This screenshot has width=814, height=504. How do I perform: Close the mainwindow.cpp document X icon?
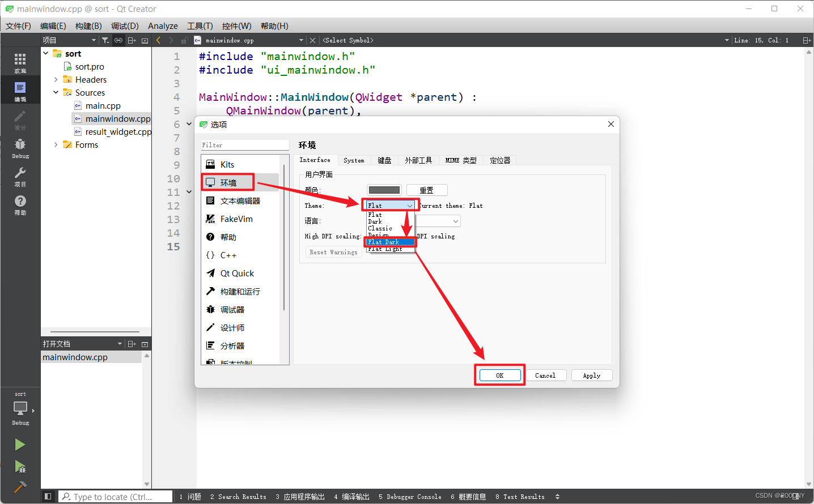(312, 40)
